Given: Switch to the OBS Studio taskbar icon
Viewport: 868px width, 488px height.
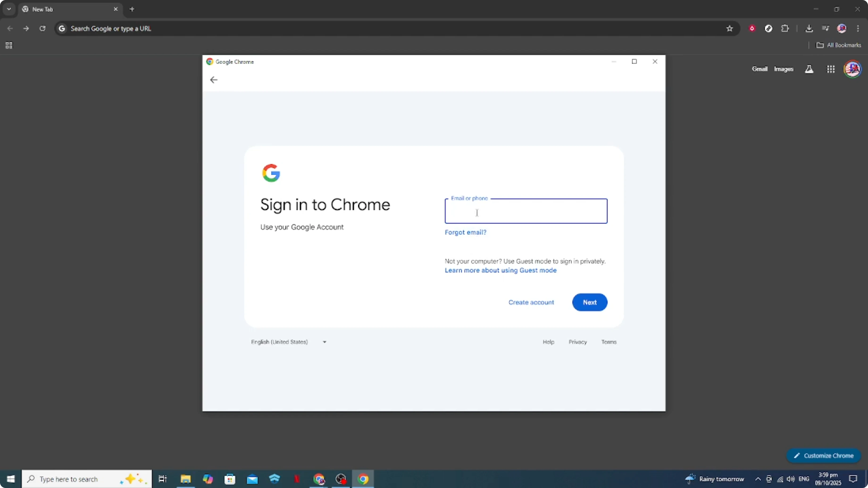Looking at the screenshot, I should pyautogui.click(x=341, y=479).
